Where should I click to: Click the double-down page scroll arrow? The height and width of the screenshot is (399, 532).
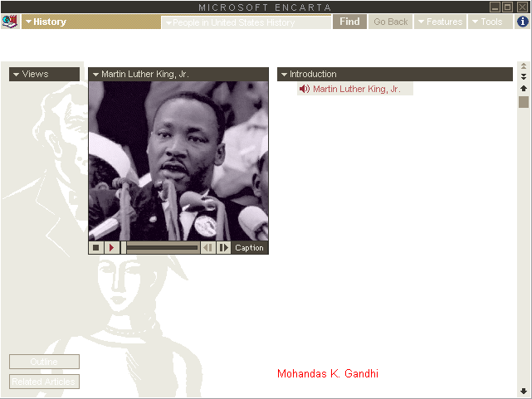point(524,76)
